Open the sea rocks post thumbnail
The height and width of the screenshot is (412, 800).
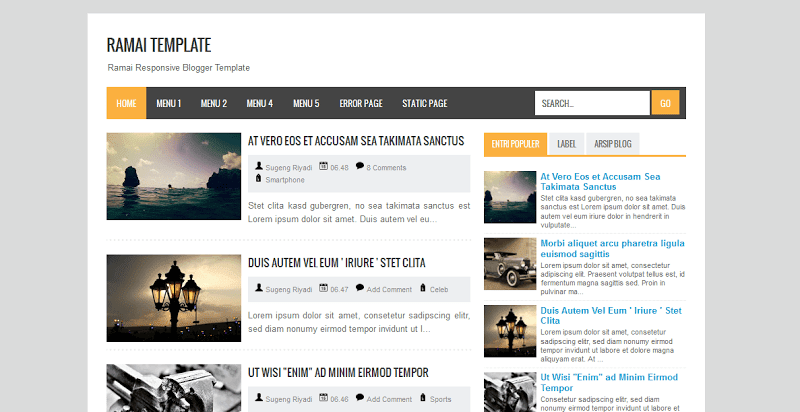[x=173, y=176]
